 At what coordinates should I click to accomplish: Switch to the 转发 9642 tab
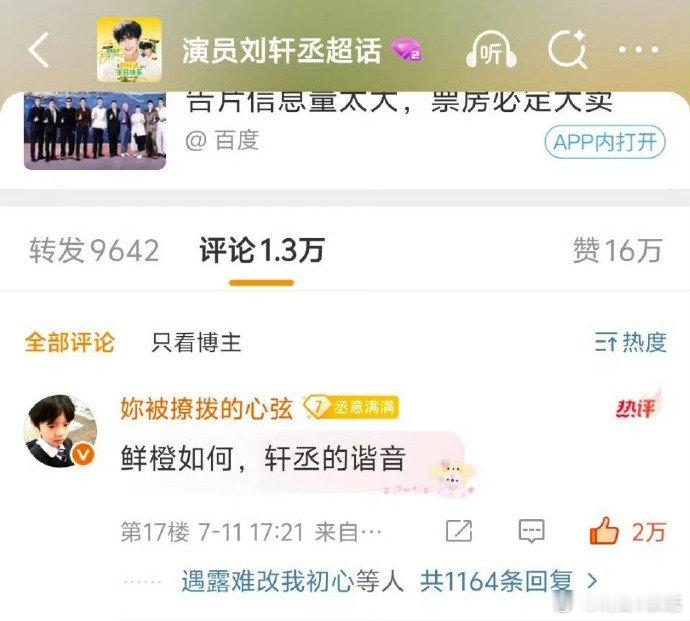[x=94, y=250]
